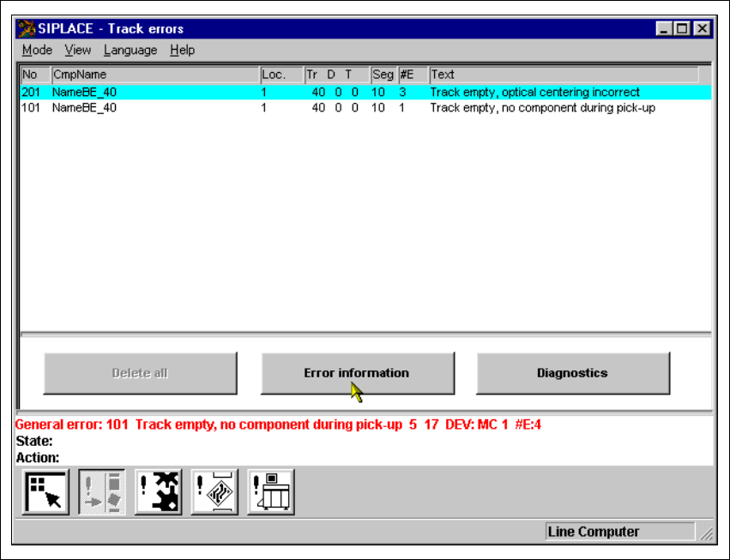The width and height of the screenshot is (730, 560).
Task: Sort by the CmpName column header
Action: pos(155,75)
